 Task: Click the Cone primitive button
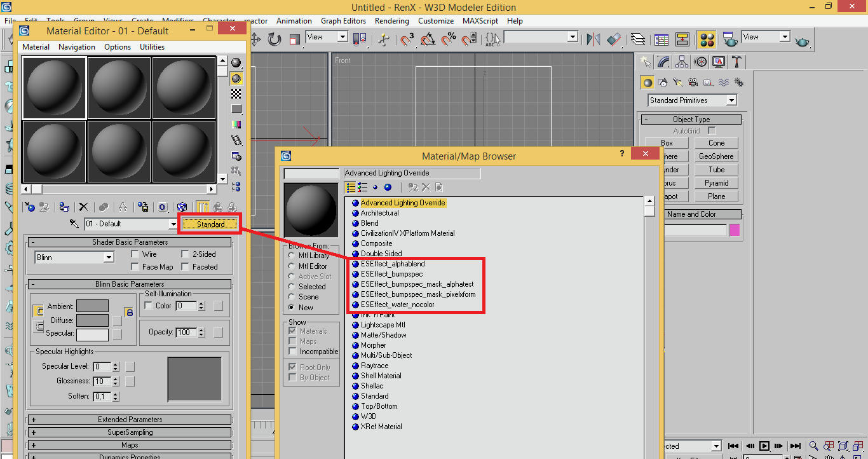(717, 143)
